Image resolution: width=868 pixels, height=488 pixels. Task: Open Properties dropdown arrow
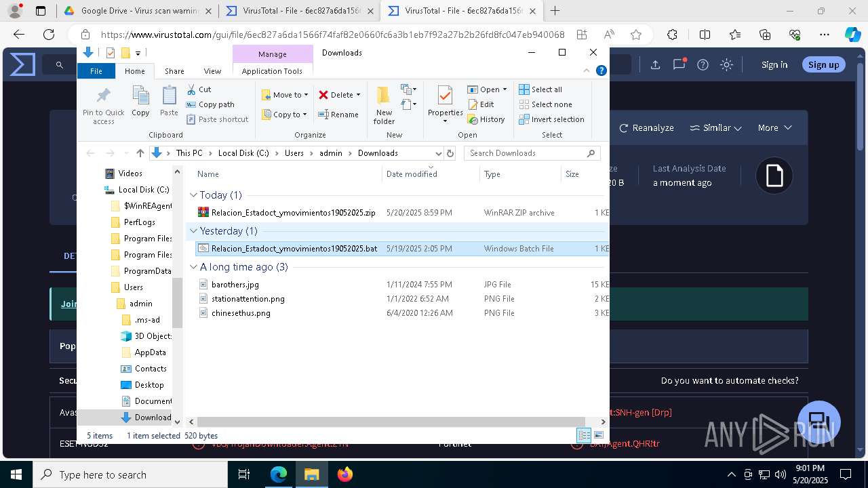pos(445,121)
